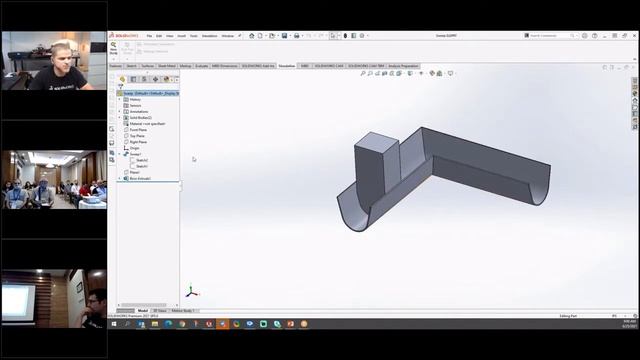
Task: Click the Open document folder icon
Action: tap(272, 36)
